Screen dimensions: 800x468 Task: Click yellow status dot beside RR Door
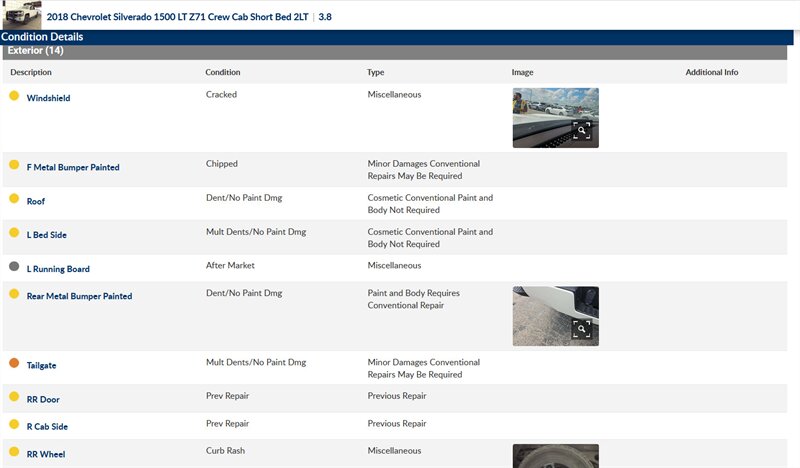tap(14, 397)
